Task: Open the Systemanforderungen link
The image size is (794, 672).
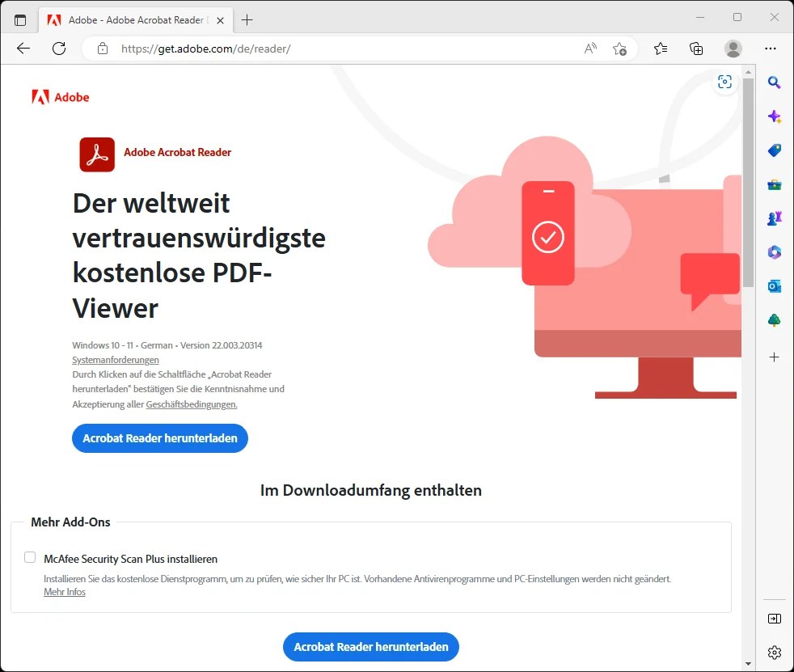Action: coord(115,360)
